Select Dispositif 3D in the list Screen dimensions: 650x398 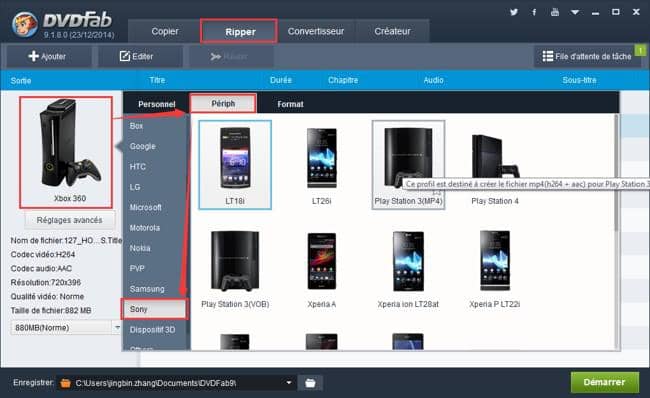[x=152, y=330]
